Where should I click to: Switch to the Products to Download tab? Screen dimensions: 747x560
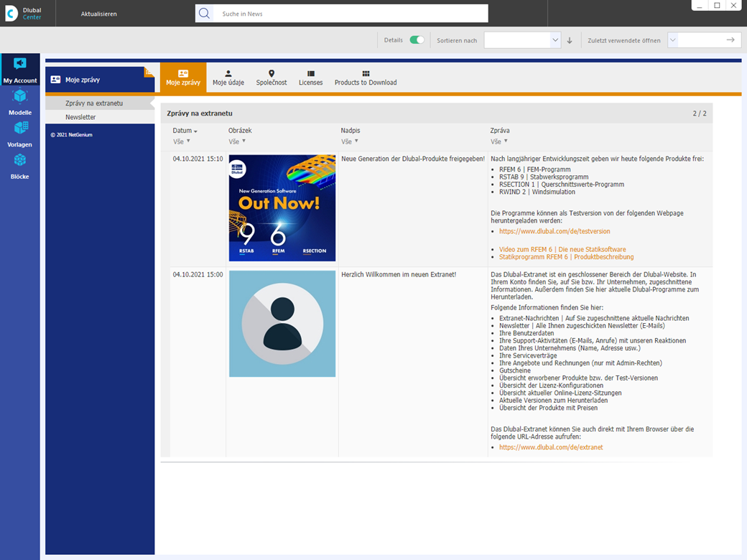(366, 78)
